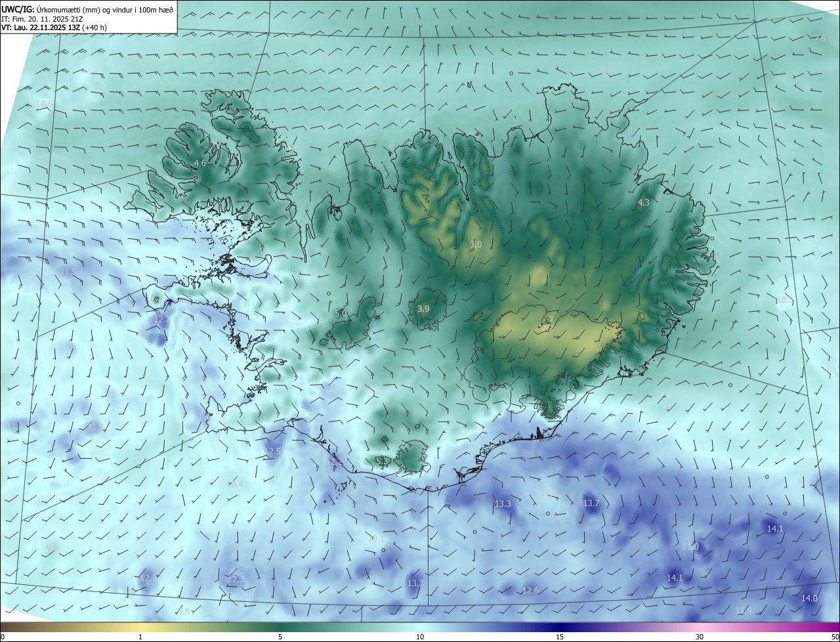Click the legend tick label 5
Viewport: 840px width, 642px height.
click(280, 637)
